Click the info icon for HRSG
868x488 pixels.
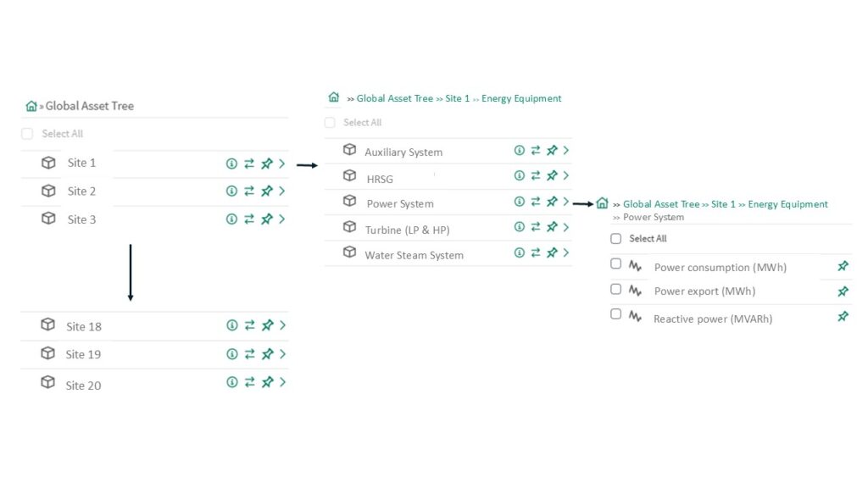point(520,175)
